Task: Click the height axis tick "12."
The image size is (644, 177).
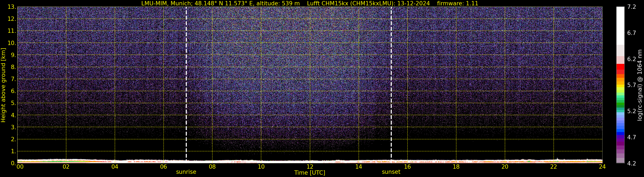Action: pos(12,19)
